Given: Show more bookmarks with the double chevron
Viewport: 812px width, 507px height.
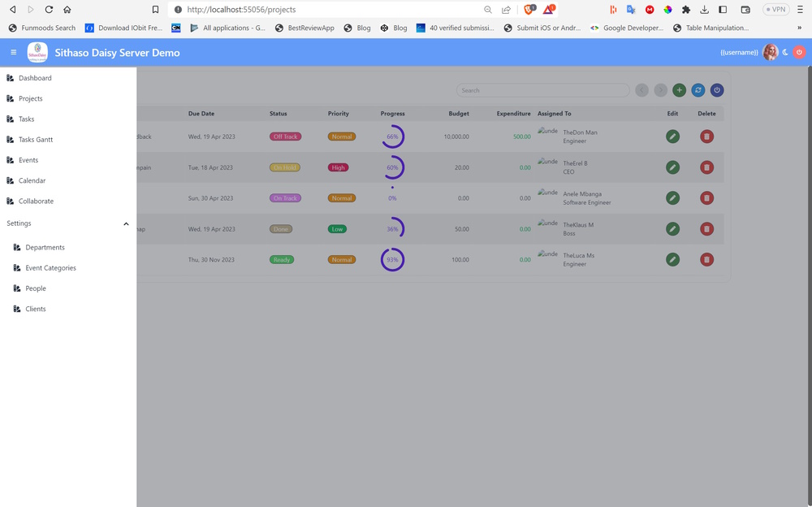Looking at the screenshot, I should click(799, 28).
